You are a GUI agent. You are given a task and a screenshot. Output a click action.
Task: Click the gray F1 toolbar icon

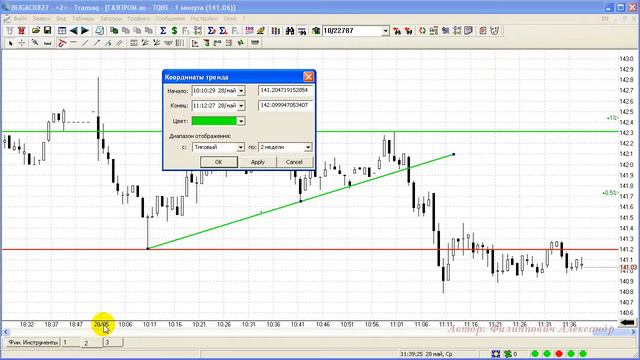coord(186,31)
